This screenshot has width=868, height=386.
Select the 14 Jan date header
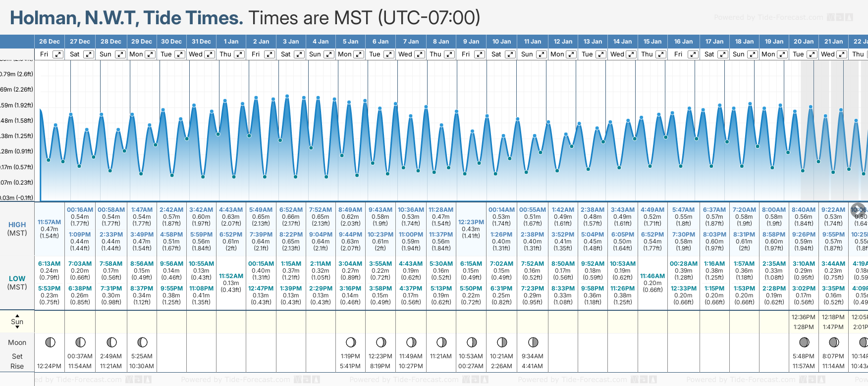coord(622,42)
